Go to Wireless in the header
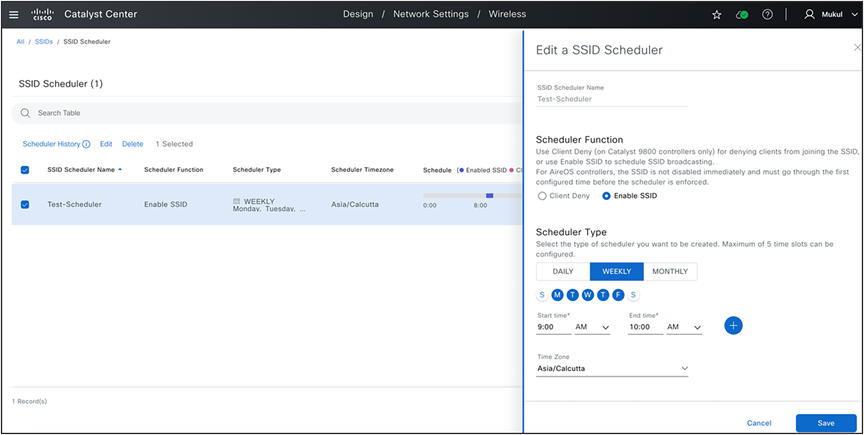This screenshot has height=435, width=864. pyautogui.click(x=507, y=14)
